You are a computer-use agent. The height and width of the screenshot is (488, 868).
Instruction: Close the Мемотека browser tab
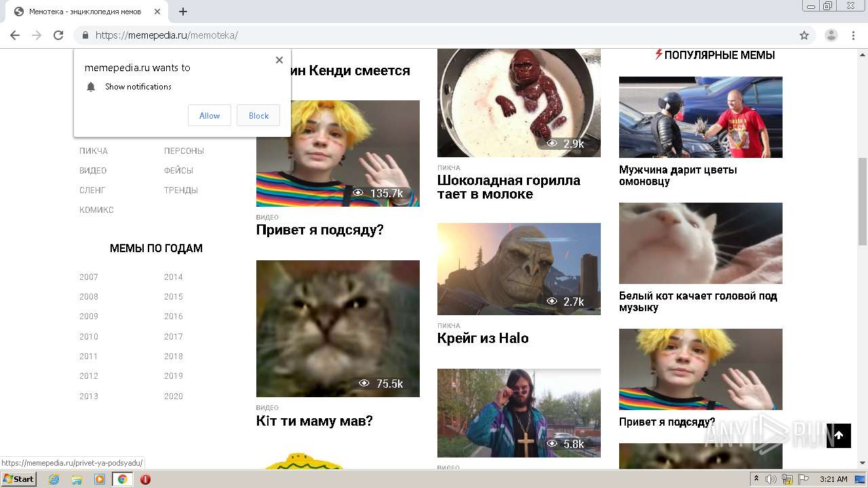(157, 12)
